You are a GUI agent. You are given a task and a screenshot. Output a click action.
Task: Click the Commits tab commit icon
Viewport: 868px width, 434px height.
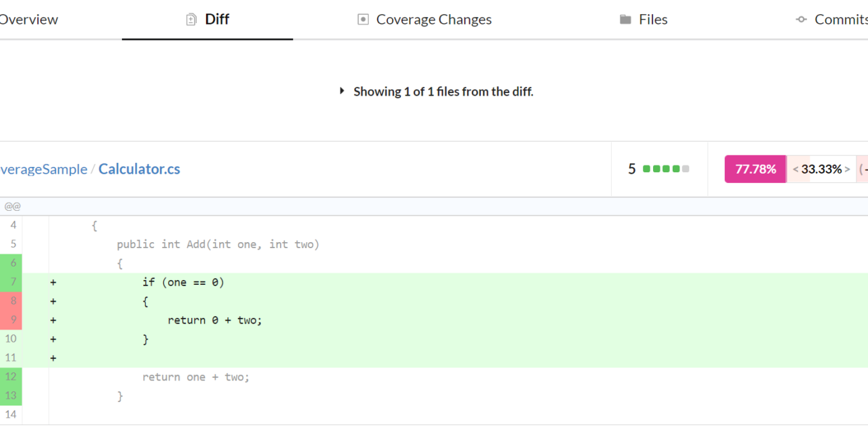tap(802, 20)
